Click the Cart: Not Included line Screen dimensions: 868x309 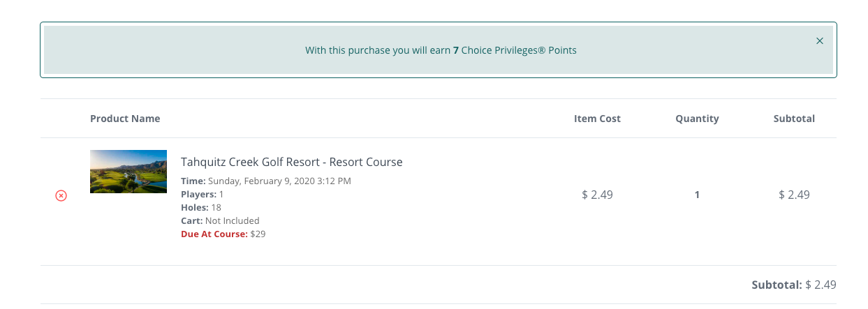[220, 221]
